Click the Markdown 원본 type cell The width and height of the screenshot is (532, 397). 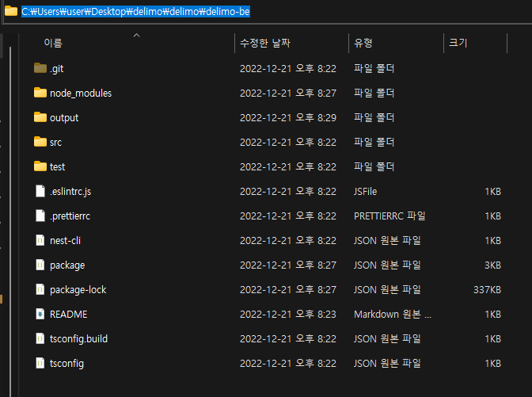click(x=393, y=315)
